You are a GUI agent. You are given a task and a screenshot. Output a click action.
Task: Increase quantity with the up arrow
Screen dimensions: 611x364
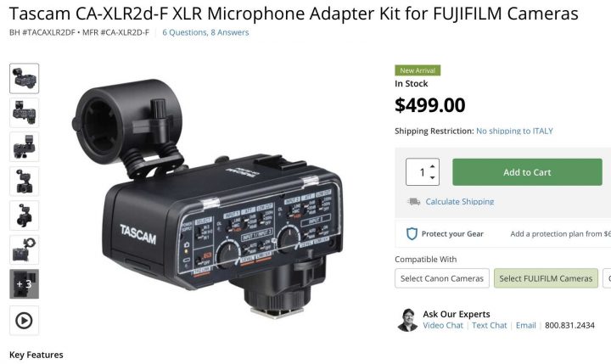pos(433,166)
